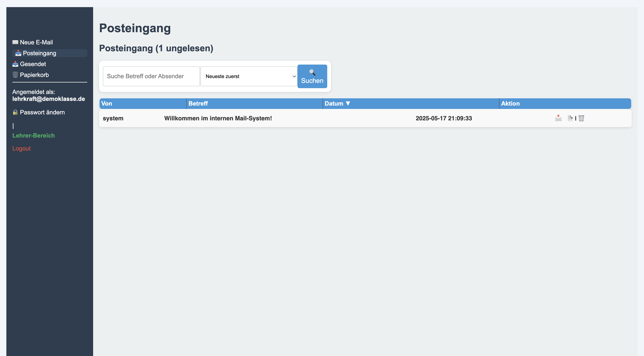The height and width of the screenshot is (356, 644).
Task: Click the red Logout link
Action: (x=22, y=148)
